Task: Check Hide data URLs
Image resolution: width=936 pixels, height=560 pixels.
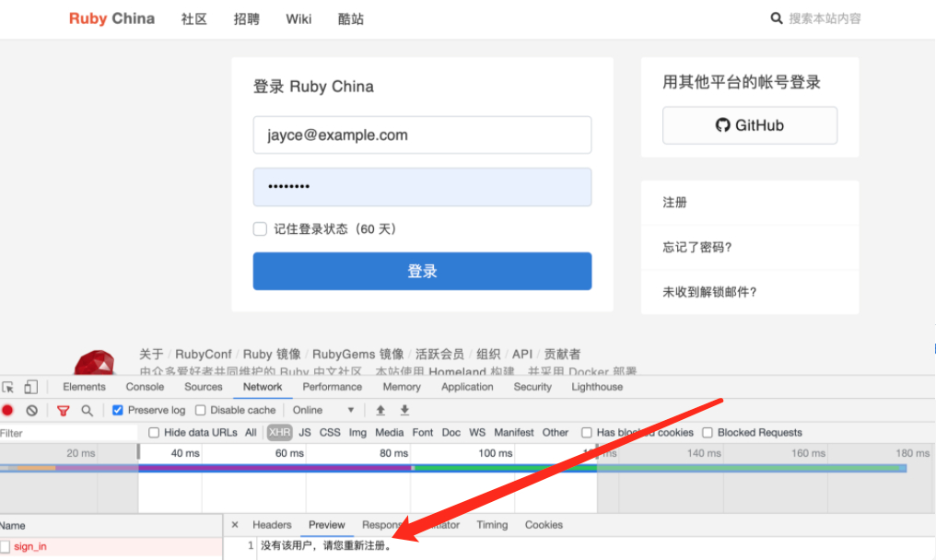Action: point(154,432)
